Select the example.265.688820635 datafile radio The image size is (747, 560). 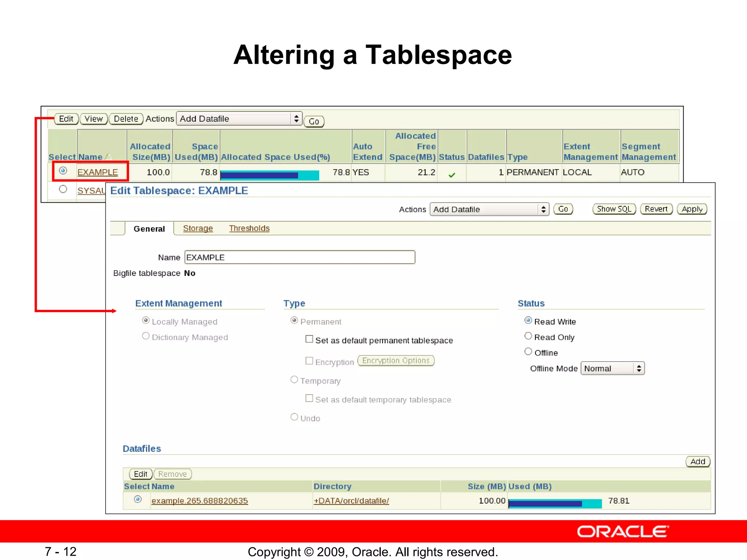[x=138, y=499]
